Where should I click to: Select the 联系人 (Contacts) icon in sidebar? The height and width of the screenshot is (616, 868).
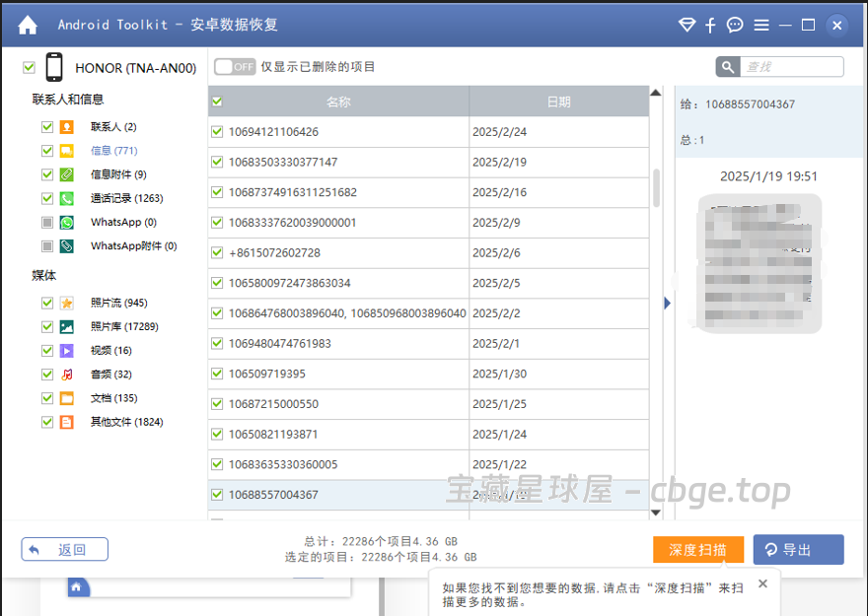pyautogui.click(x=67, y=126)
